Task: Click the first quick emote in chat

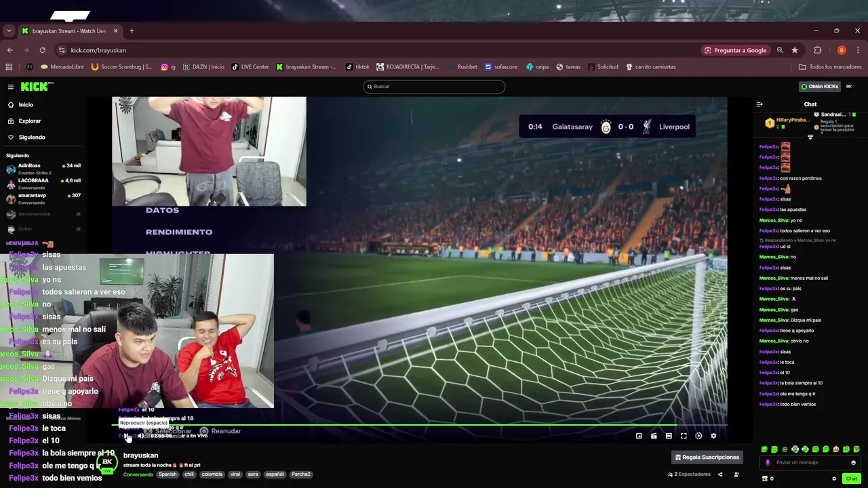Action: tap(764, 449)
